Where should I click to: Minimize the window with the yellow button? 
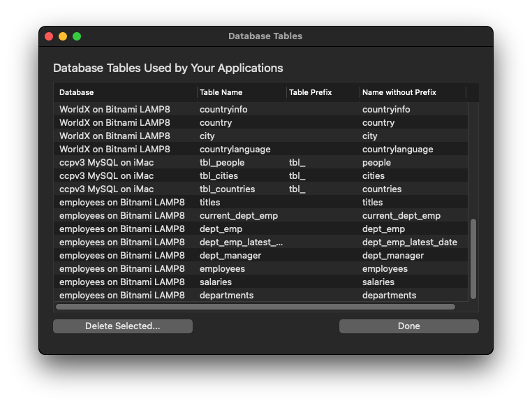pos(63,36)
